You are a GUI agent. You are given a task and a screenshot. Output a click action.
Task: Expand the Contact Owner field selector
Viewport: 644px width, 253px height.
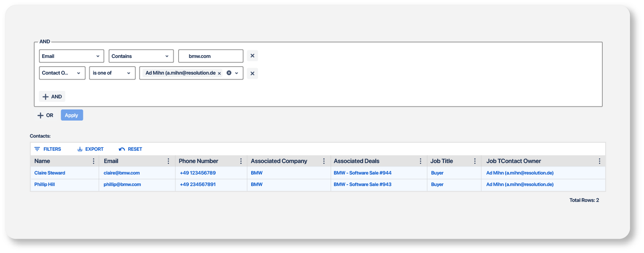(62, 73)
